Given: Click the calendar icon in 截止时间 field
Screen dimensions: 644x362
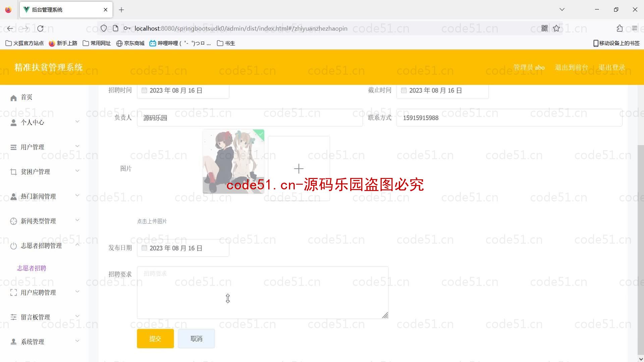Looking at the screenshot, I should tap(404, 90).
